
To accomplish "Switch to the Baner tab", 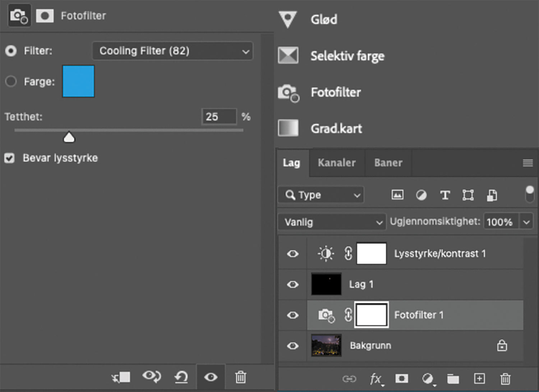I will click(388, 163).
